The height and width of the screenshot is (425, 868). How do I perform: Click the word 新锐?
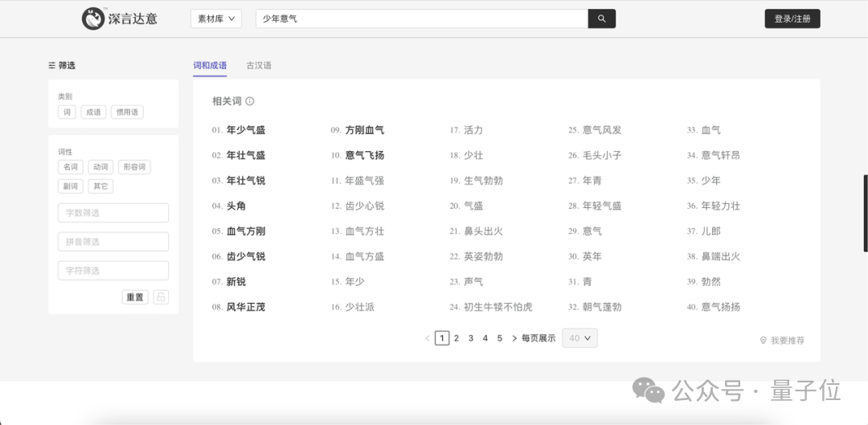click(236, 282)
